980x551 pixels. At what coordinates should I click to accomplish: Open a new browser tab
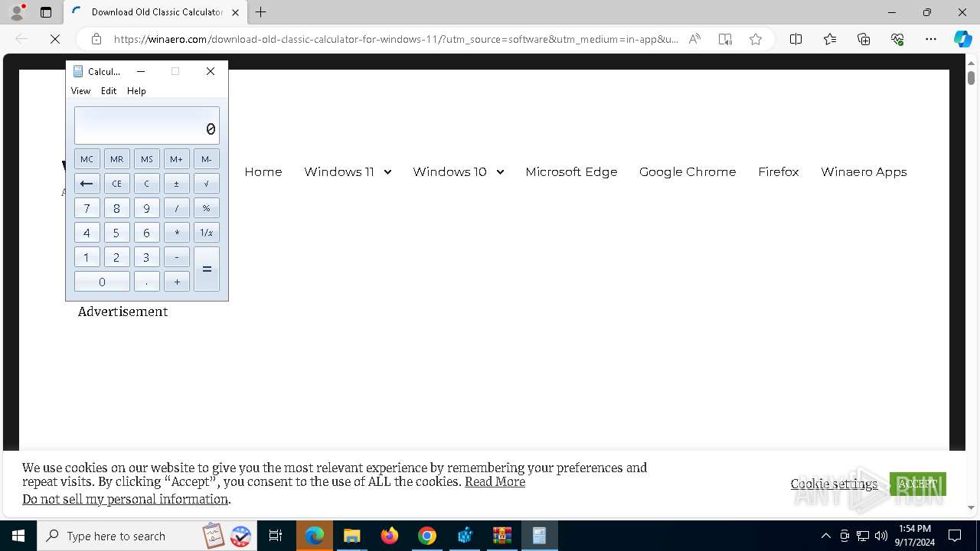[261, 12]
